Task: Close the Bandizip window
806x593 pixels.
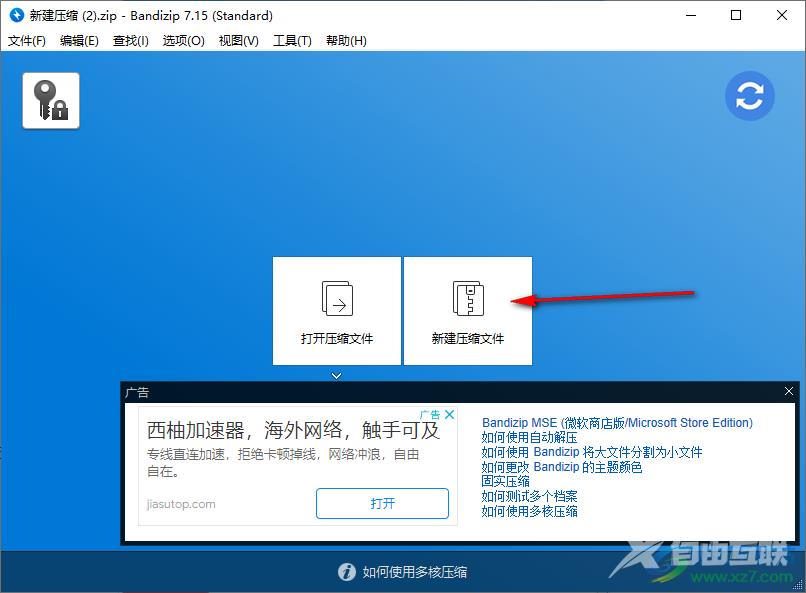Action: click(781, 15)
